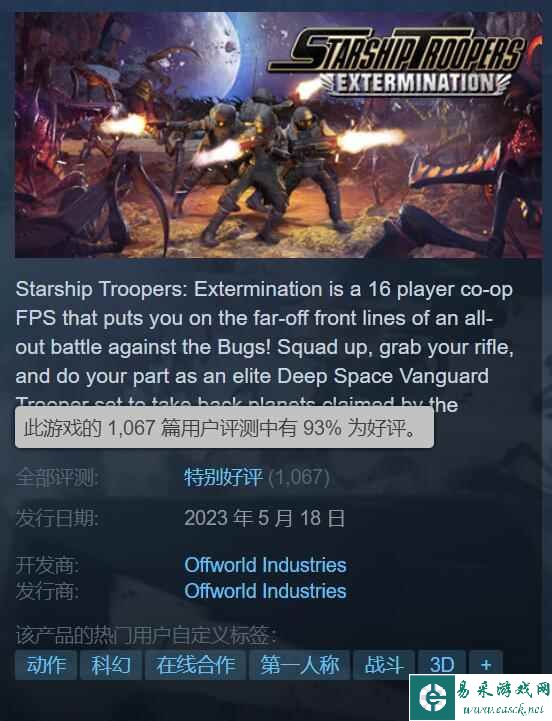Click the Starship Troopers logo in the banner
The width and height of the screenshot is (552, 721).
[x=397, y=62]
